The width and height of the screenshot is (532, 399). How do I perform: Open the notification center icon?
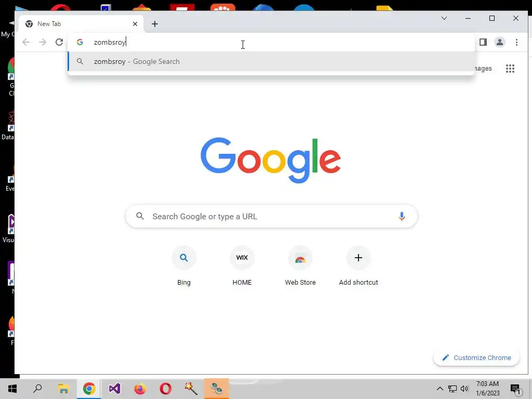pyautogui.click(x=515, y=390)
